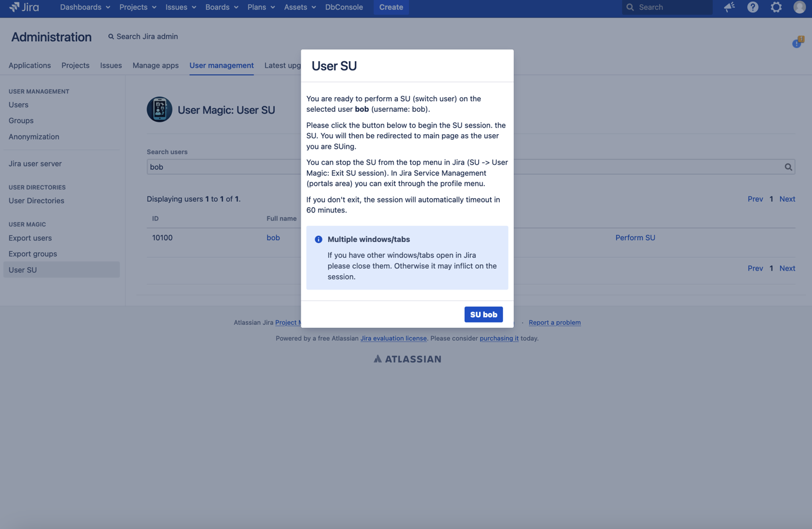
Task: Click the Project Management footer link
Action: (288, 322)
